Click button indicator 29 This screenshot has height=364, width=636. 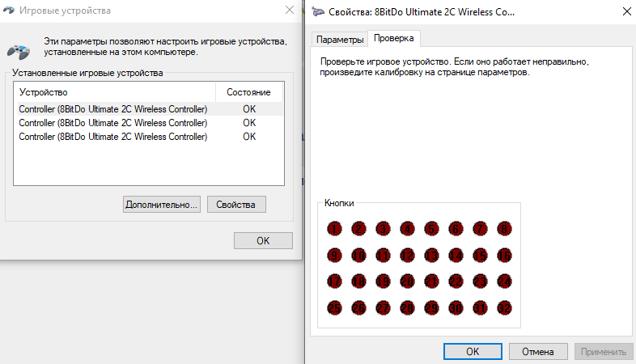coord(431,308)
